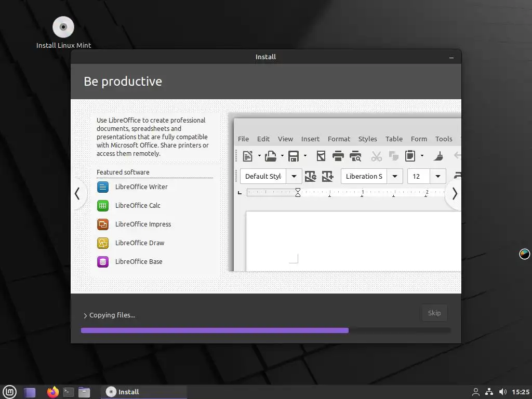
Task: Open the font name dropdown arrow
Action: tap(395, 177)
